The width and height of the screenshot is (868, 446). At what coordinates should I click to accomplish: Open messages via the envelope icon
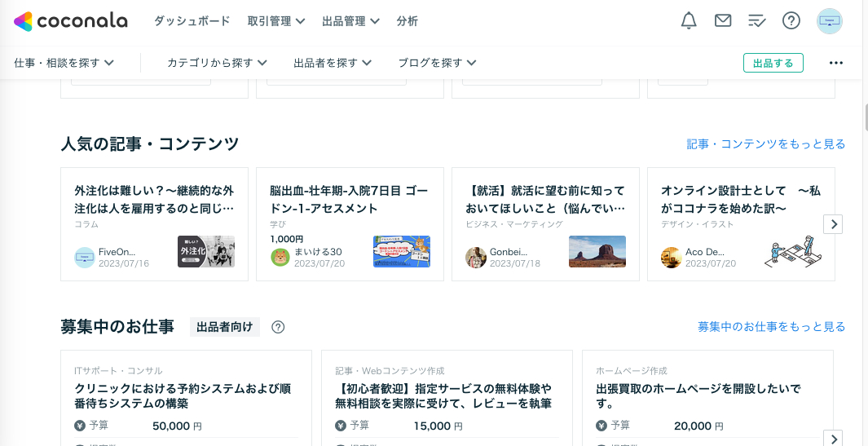723,21
